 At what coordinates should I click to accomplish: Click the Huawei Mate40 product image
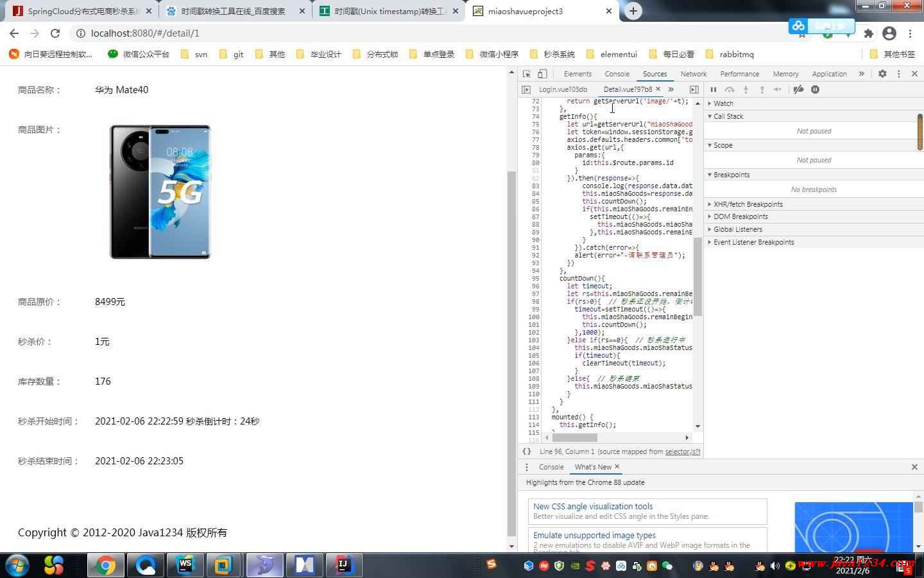pos(160,192)
